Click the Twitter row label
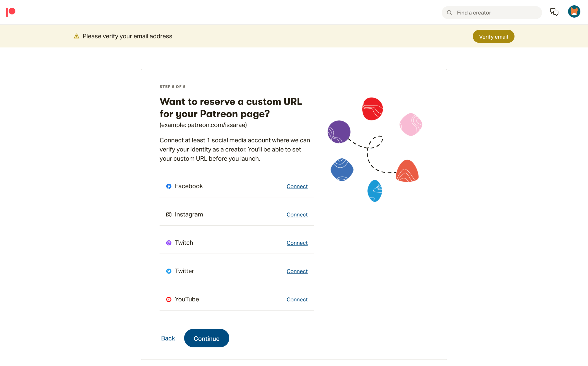588x366 pixels. pyautogui.click(x=184, y=271)
